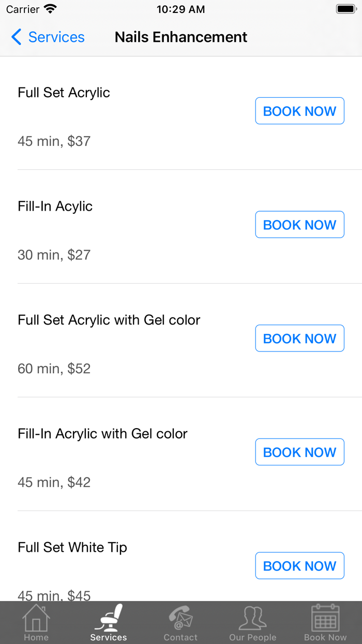The image size is (362, 644).
Task: Open the Our People icon
Action: tap(253, 618)
